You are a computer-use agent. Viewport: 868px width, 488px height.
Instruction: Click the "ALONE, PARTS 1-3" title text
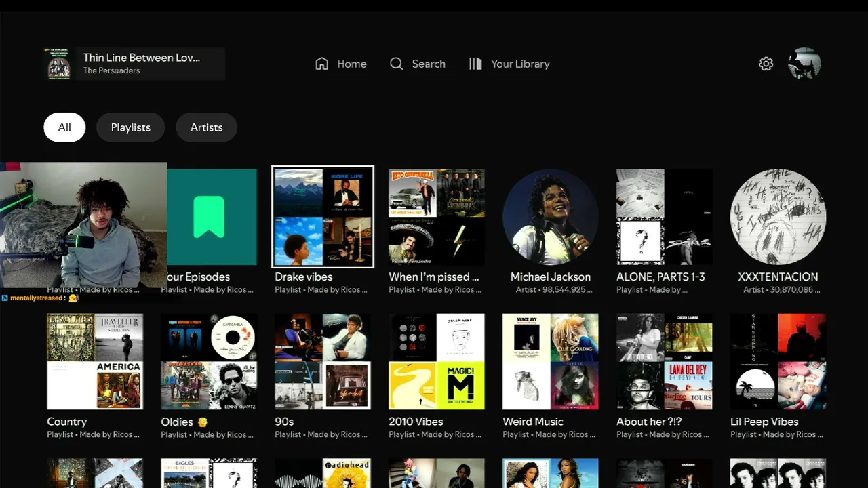pyautogui.click(x=660, y=277)
